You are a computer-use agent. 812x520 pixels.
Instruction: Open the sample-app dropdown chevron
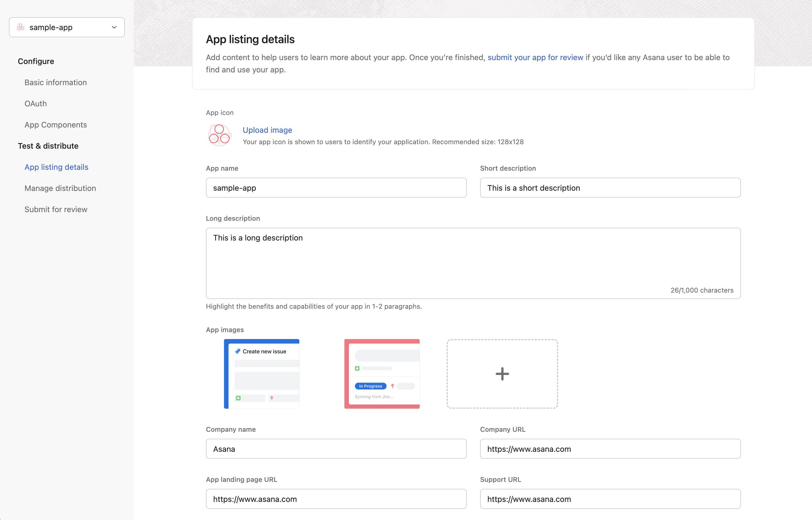click(x=114, y=27)
